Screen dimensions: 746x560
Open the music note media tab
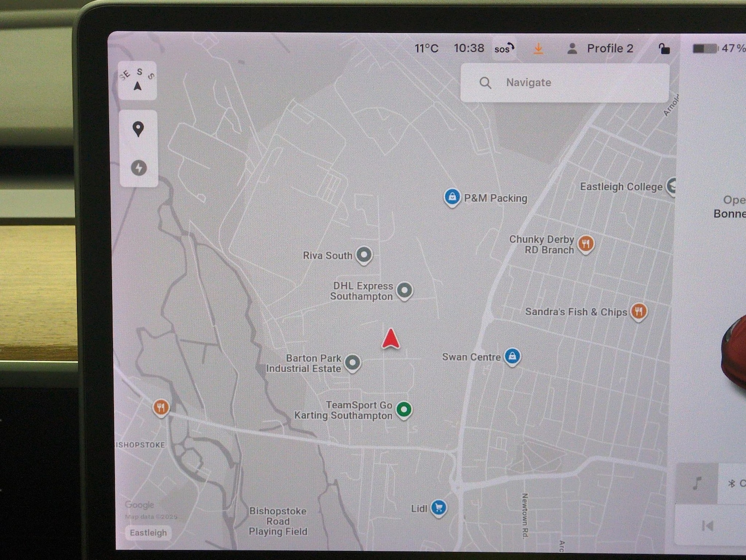coord(697,483)
